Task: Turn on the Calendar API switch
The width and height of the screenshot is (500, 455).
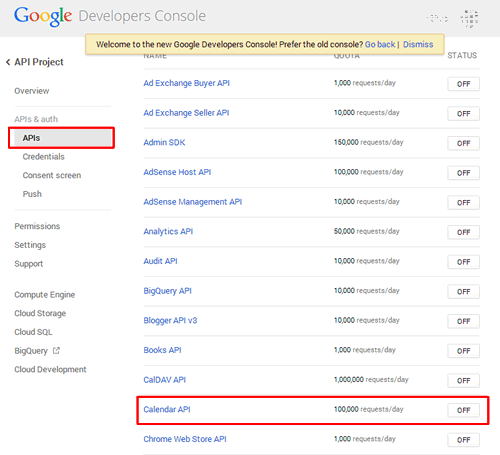Action: (463, 410)
